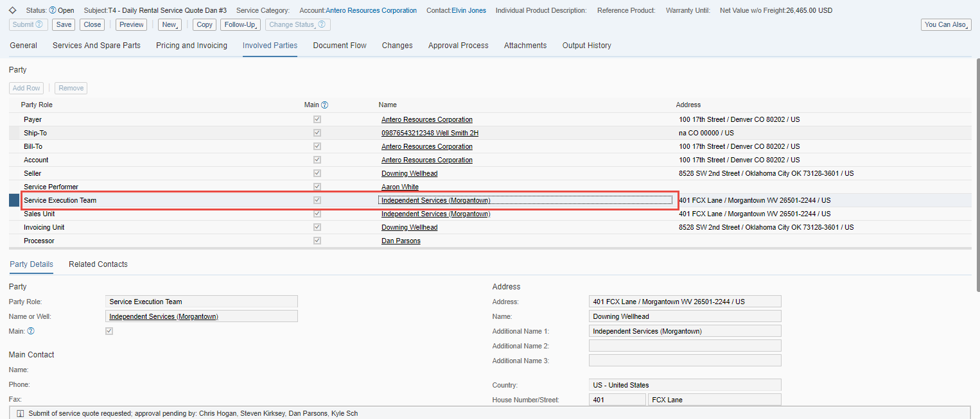This screenshot has width=980, height=419.
Task: Open the Services And Spare Parts tab
Action: [x=96, y=46]
